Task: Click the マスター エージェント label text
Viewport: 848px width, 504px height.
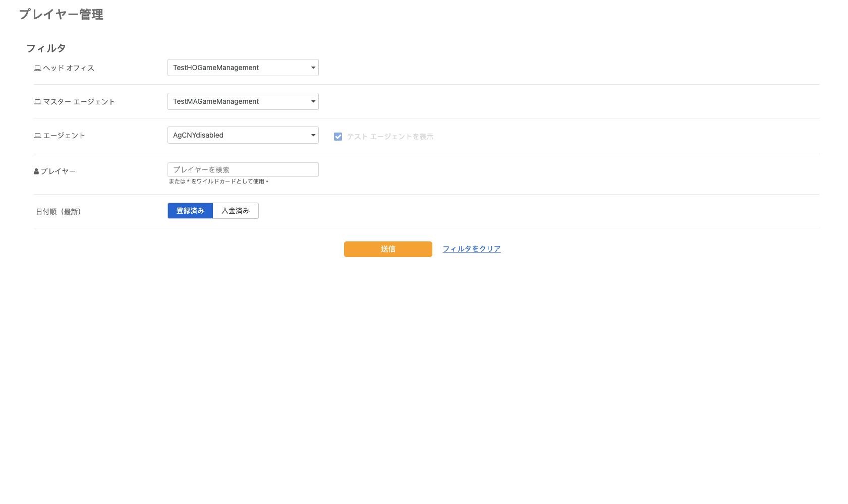Action: tap(79, 102)
